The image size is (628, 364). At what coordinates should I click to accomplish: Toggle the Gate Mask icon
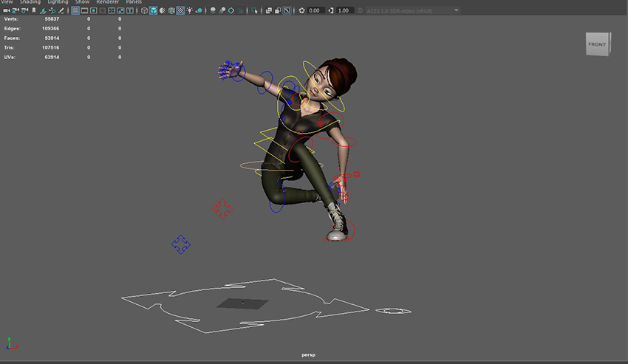(x=103, y=11)
